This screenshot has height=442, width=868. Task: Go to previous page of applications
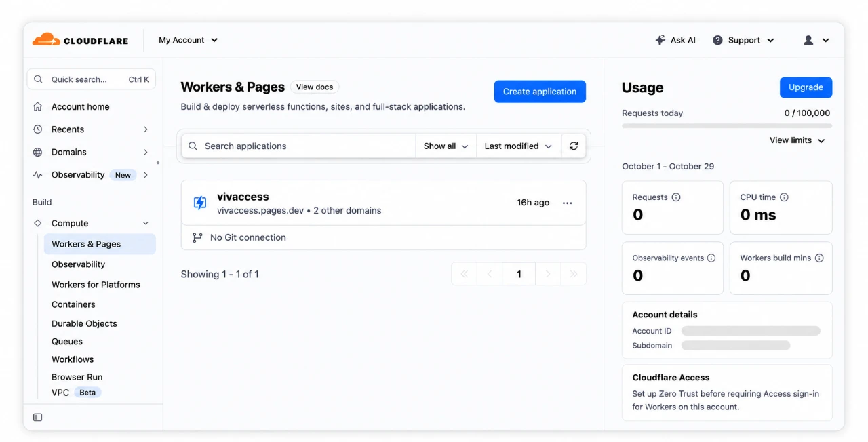coord(490,274)
